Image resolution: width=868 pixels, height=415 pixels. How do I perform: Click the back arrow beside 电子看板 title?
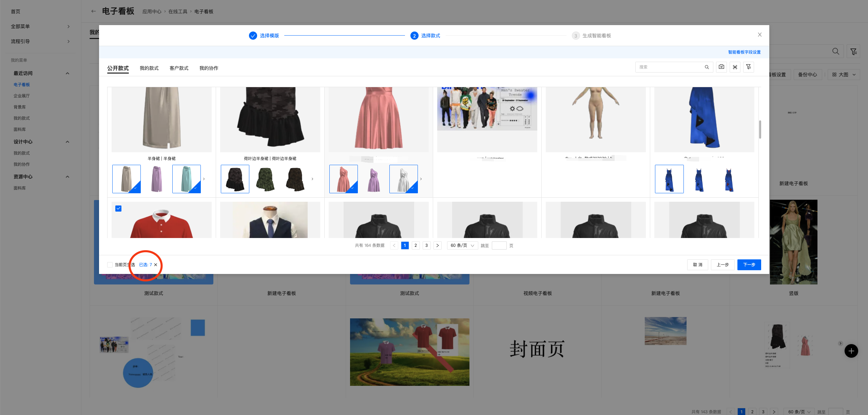pos(93,11)
